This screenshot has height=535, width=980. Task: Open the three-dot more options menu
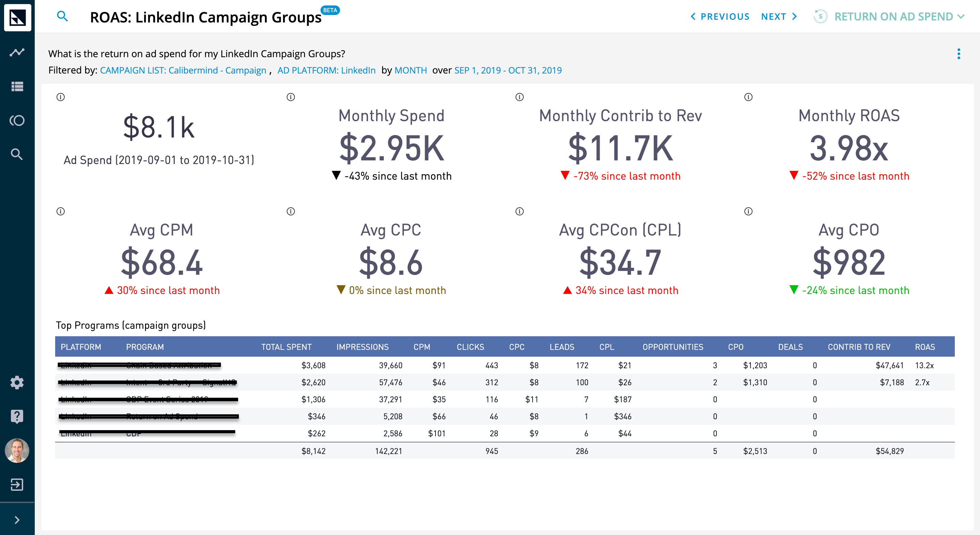pyautogui.click(x=959, y=54)
